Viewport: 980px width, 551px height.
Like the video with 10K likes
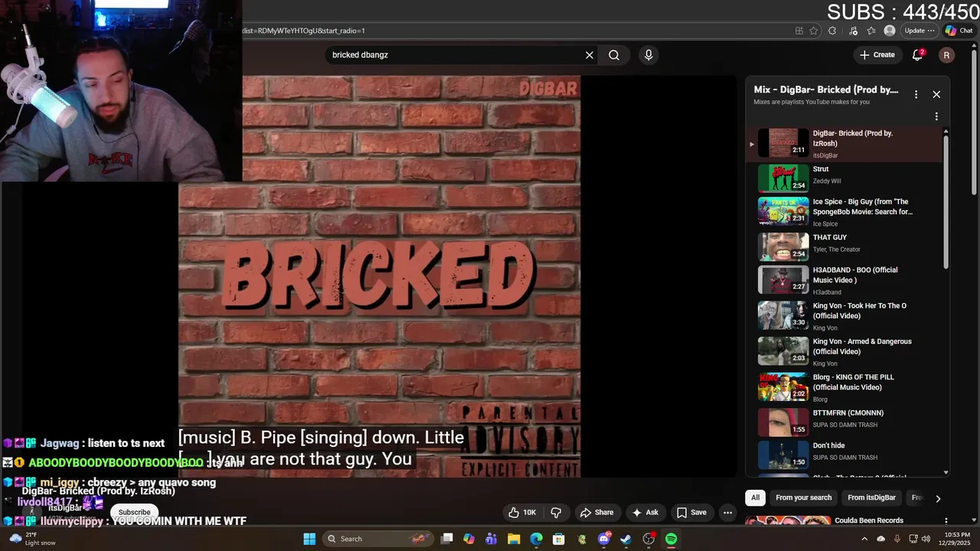[522, 512]
